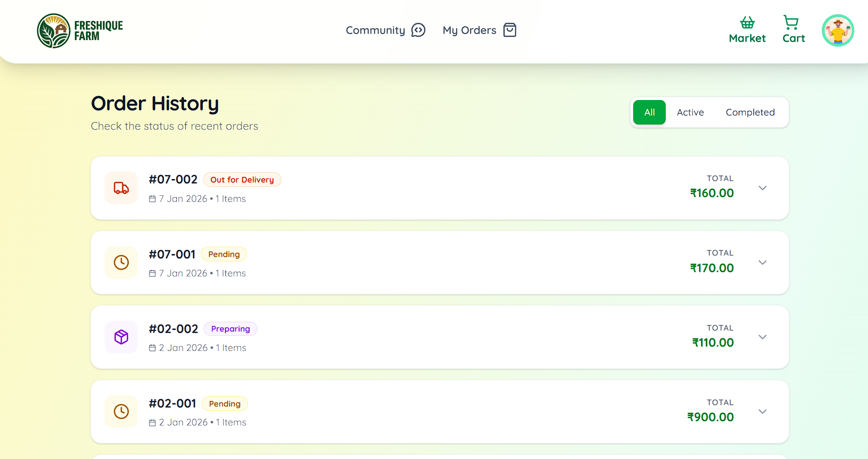Image resolution: width=868 pixels, height=459 pixels.
Task: Switch to the Completed orders tab
Action: pos(750,112)
